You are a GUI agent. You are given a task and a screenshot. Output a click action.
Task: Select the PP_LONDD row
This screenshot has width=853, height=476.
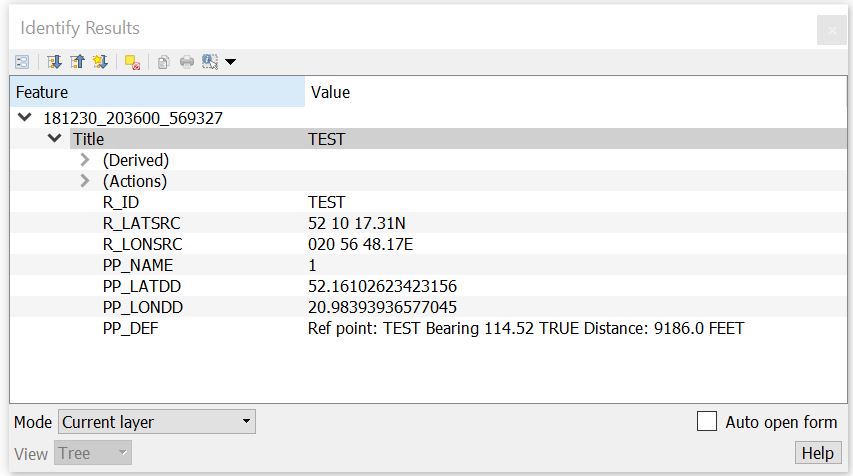click(x=429, y=307)
